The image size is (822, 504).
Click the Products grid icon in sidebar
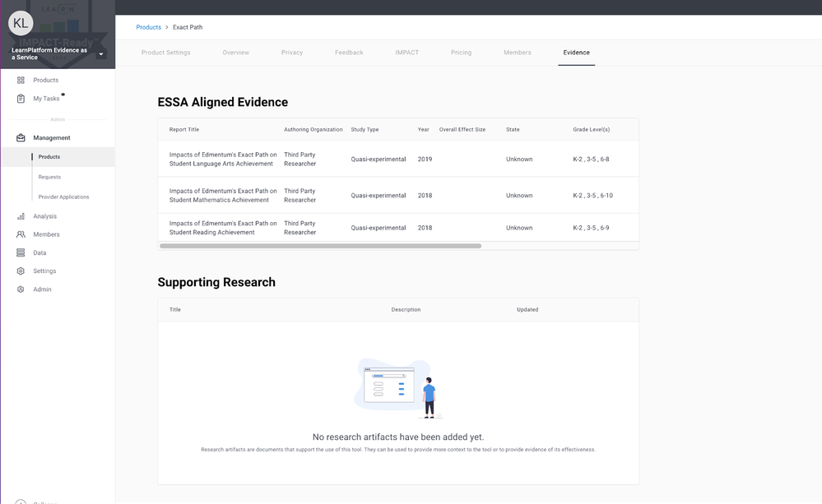[x=21, y=80]
